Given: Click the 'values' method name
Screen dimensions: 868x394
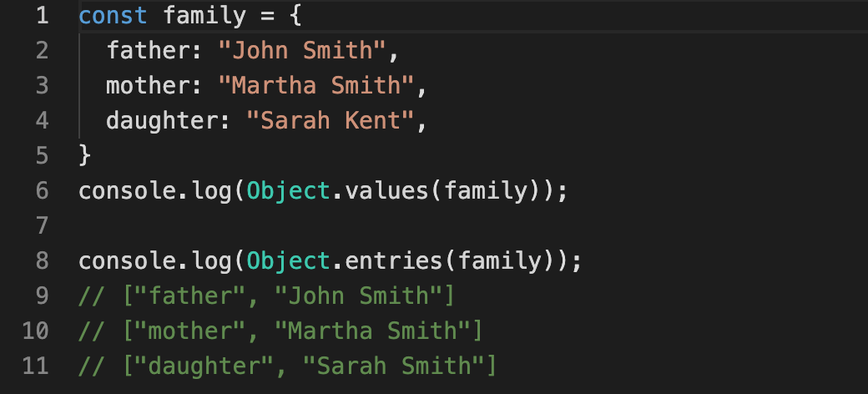Looking at the screenshot, I should (386, 190).
